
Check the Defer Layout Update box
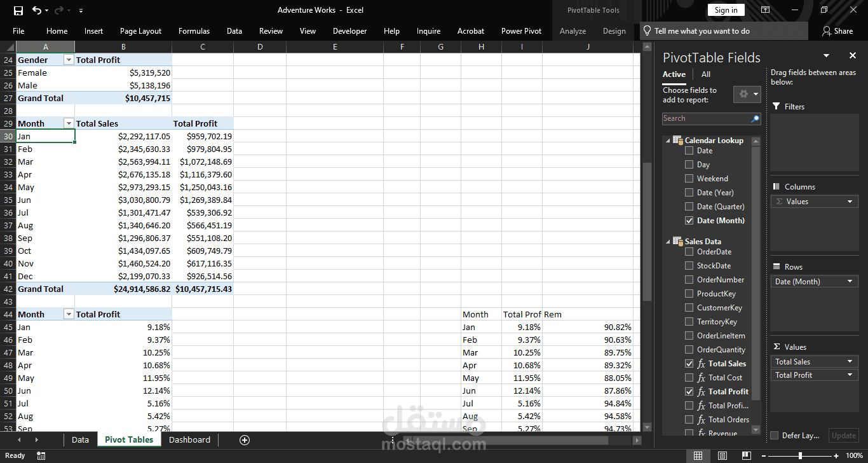pos(774,436)
